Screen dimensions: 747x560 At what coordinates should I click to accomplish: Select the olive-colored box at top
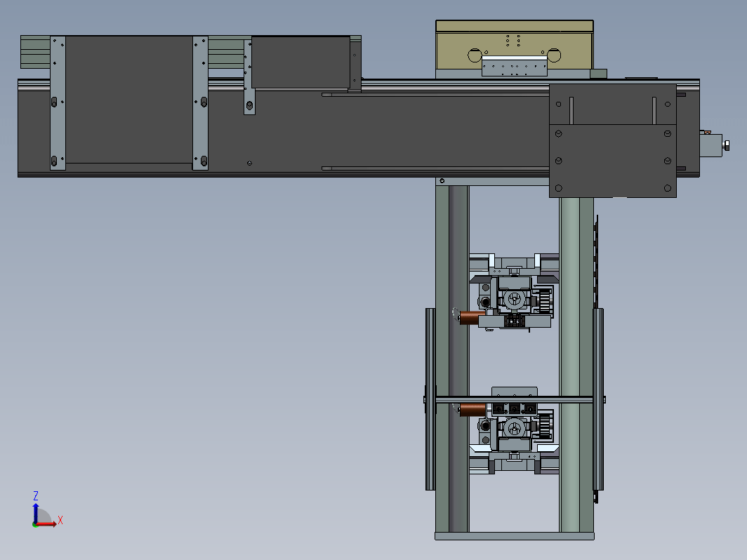pyautogui.click(x=514, y=45)
